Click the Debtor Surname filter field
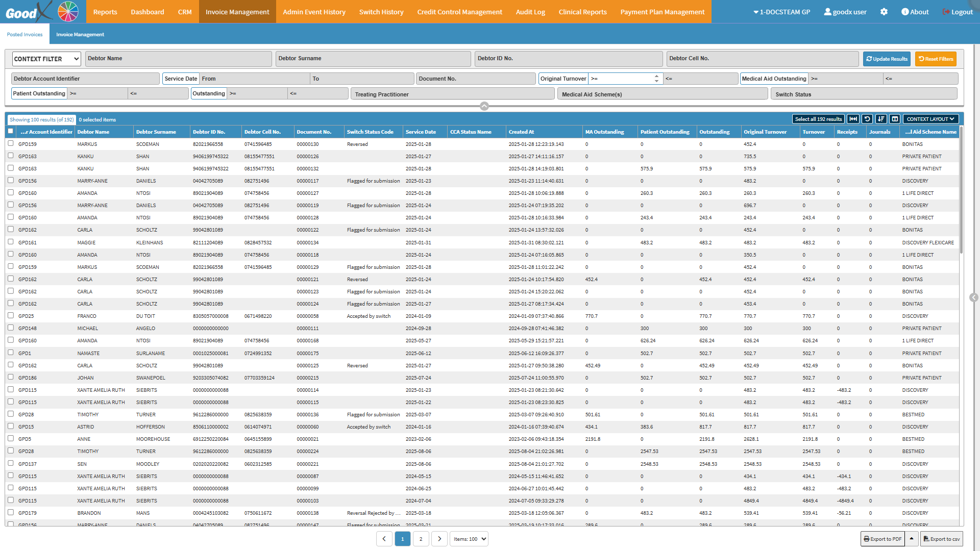The width and height of the screenshot is (980, 551). [x=373, y=59]
